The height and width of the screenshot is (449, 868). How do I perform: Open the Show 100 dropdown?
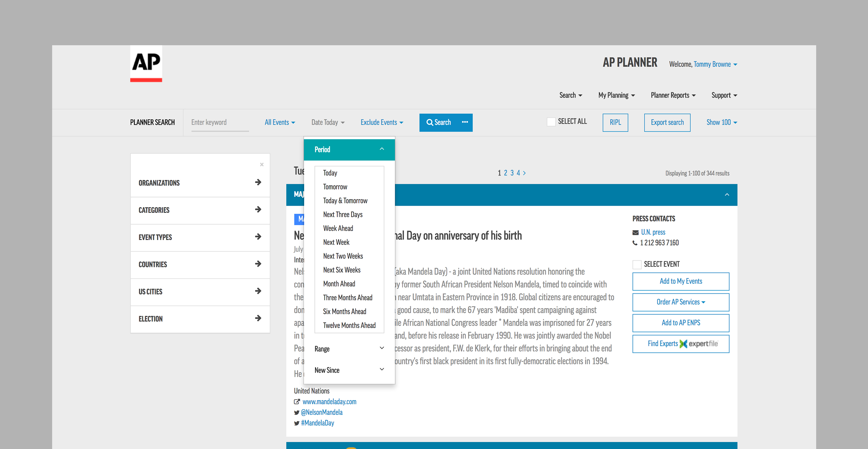722,122
